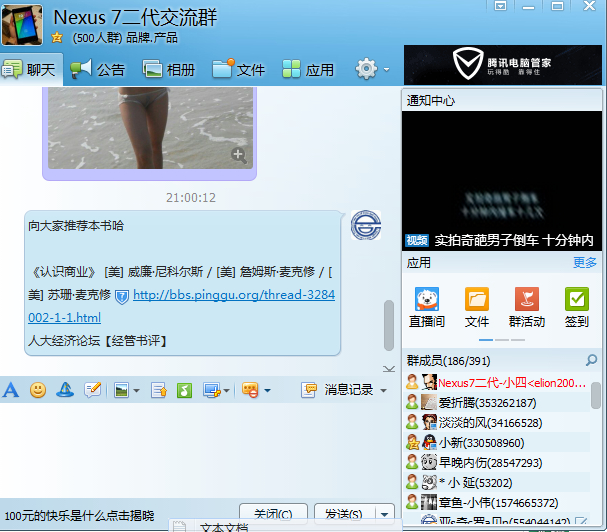Open the send button options dropdown
The height and width of the screenshot is (532, 607).
(x=384, y=515)
